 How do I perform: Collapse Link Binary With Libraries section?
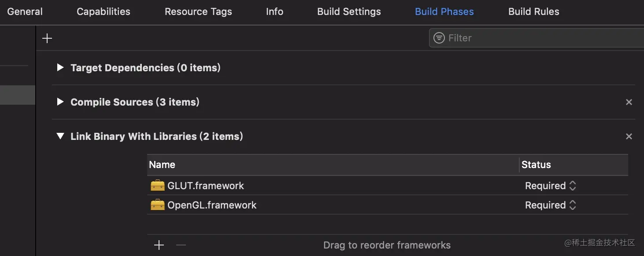[60, 136]
